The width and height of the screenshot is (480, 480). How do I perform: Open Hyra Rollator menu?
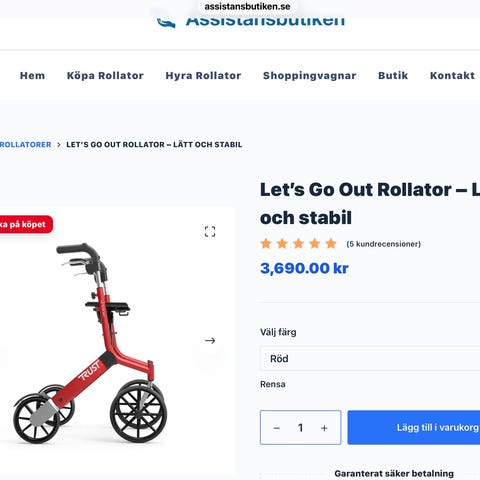[x=203, y=76]
